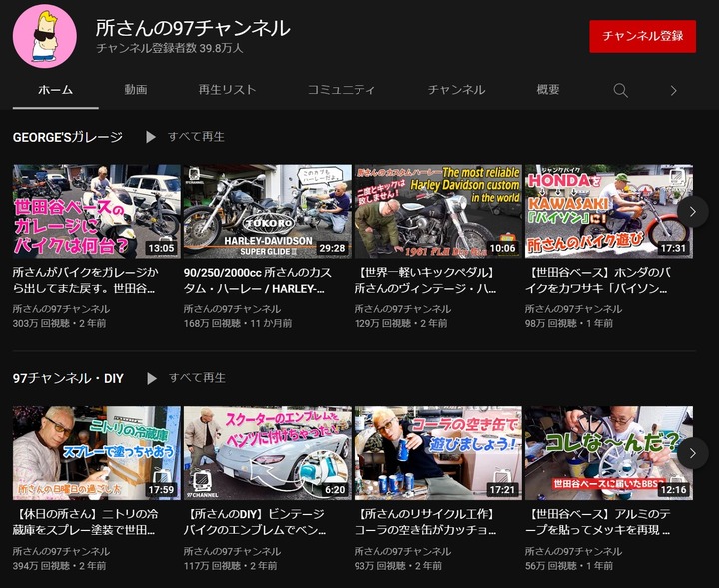The height and width of the screenshot is (588, 719).
Task: Click title 90/250/2000cc 所さんのカスタム・ハーレー
Action: point(258,280)
